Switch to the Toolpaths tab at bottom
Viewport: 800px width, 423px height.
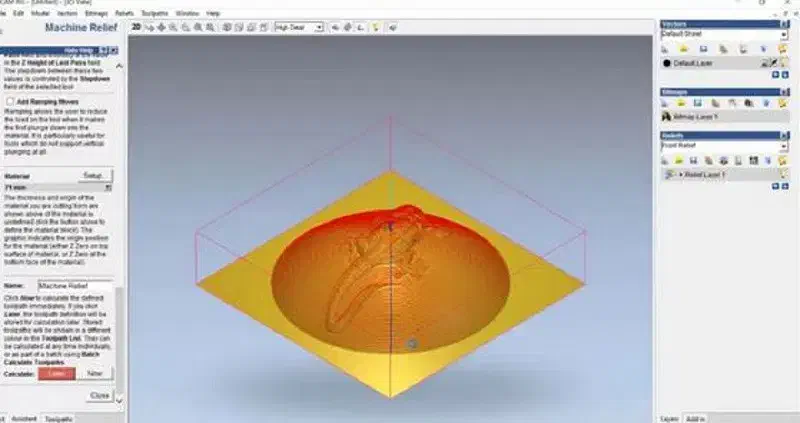[x=59, y=419]
